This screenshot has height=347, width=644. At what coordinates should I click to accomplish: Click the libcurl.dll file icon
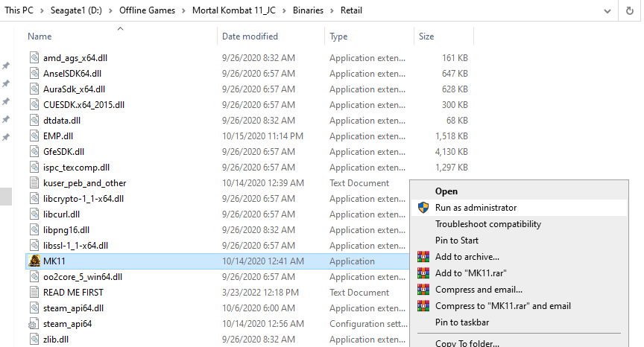(x=34, y=214)
